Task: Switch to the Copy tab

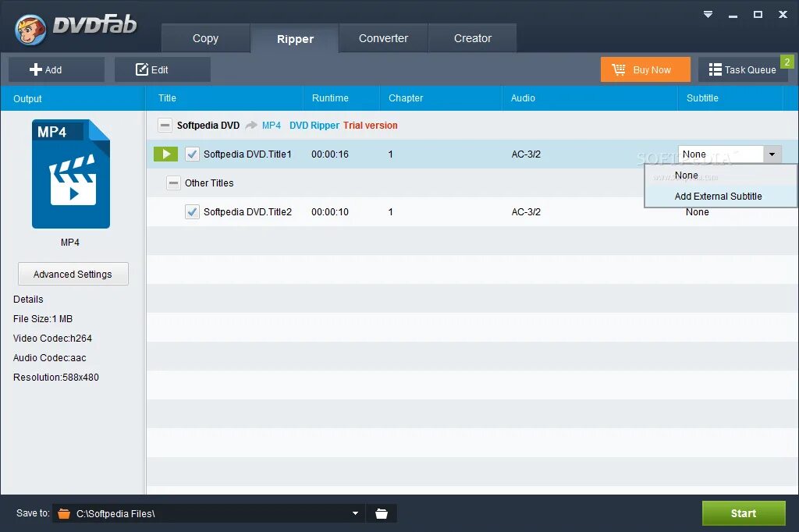Action: tap(205, 38)
